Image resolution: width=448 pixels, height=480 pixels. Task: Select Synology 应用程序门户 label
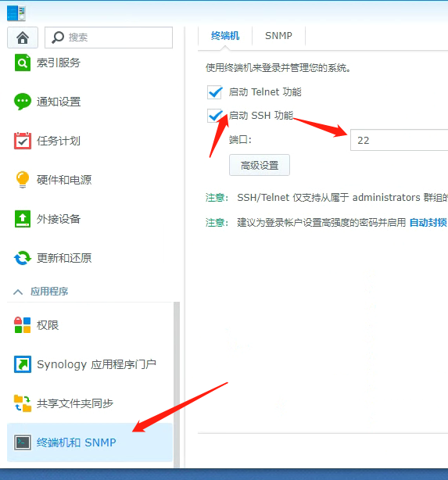click(x=96, y=364)
